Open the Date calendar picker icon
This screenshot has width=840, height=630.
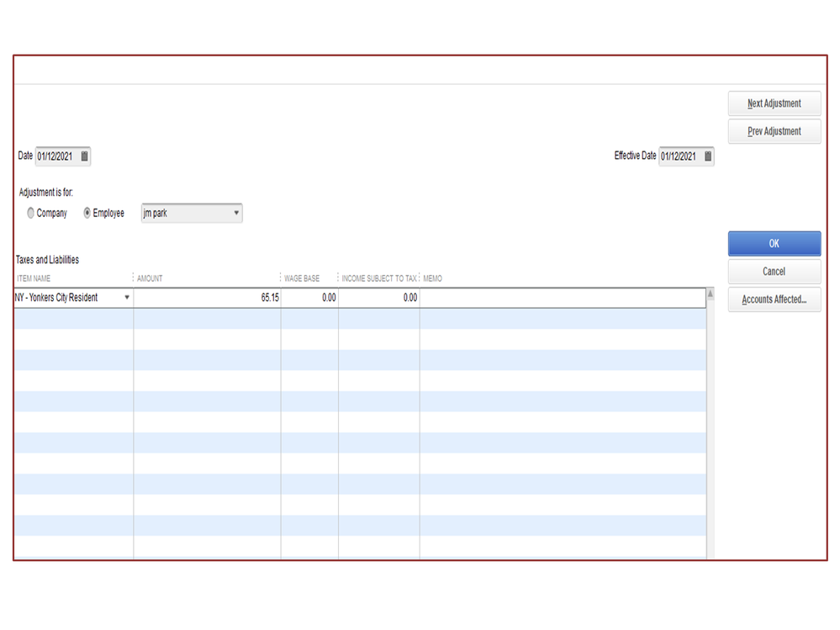(x=84, y=156)
